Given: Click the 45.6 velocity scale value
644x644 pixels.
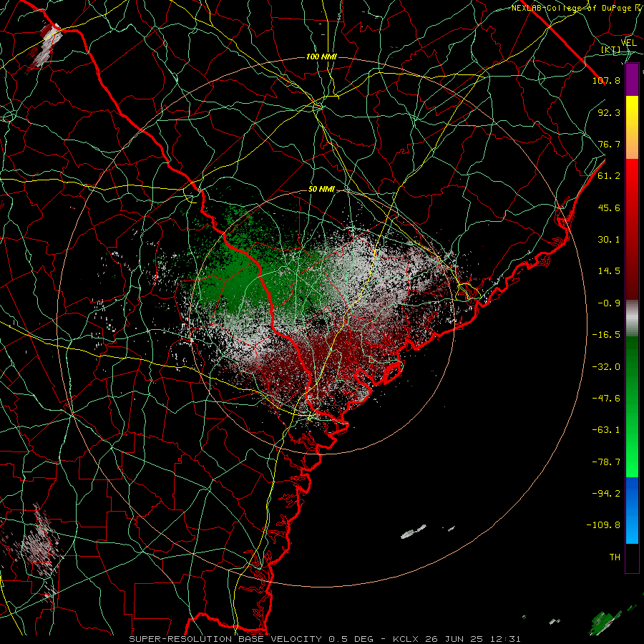Looking at the screenshot, I should coord(609,208).
